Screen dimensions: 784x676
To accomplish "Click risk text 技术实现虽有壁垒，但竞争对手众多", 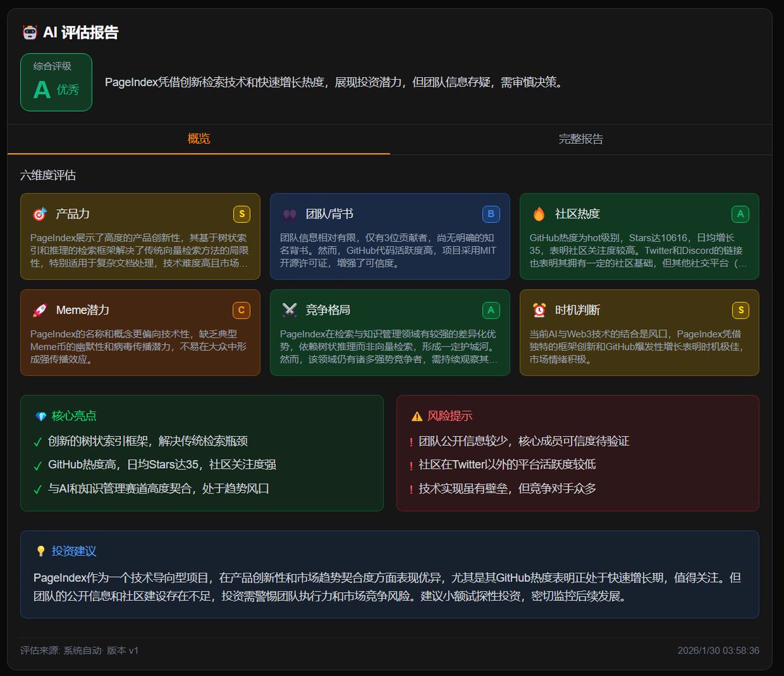I will (x=508, y=488).
